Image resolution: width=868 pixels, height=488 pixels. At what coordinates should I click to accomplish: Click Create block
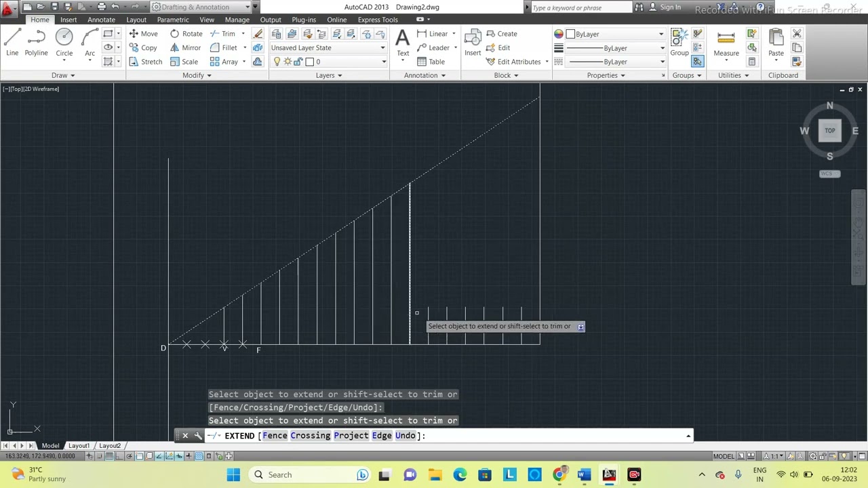pyautogui.click(x=502, y=34)
